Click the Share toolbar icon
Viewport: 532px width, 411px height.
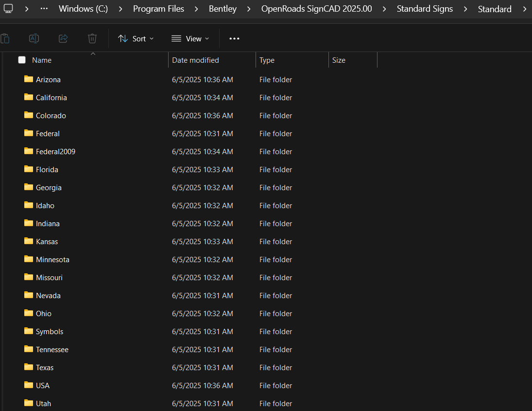pyautogui.click(x=63, y=38)
